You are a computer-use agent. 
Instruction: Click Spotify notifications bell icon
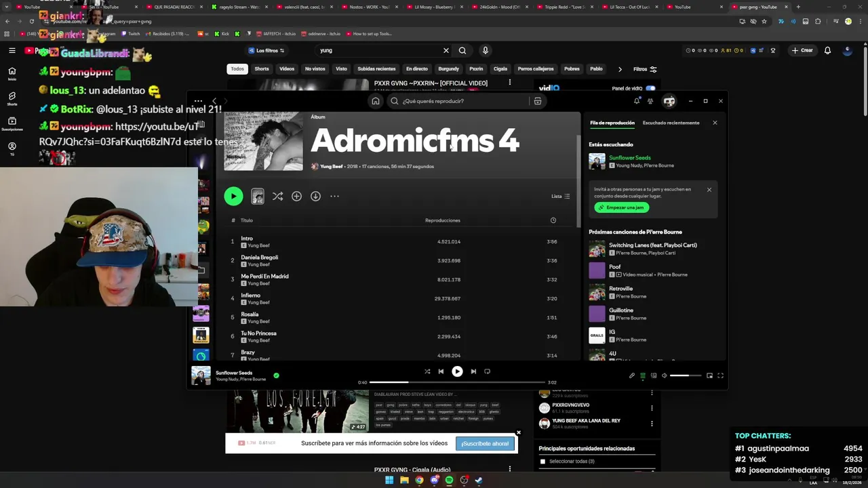(x=636, y=101)
